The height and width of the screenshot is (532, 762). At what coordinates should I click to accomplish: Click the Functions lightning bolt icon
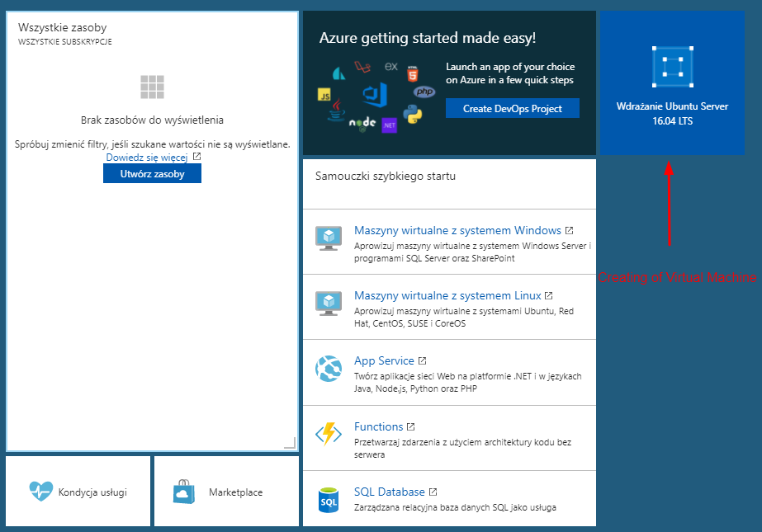(x=329, y=434)
